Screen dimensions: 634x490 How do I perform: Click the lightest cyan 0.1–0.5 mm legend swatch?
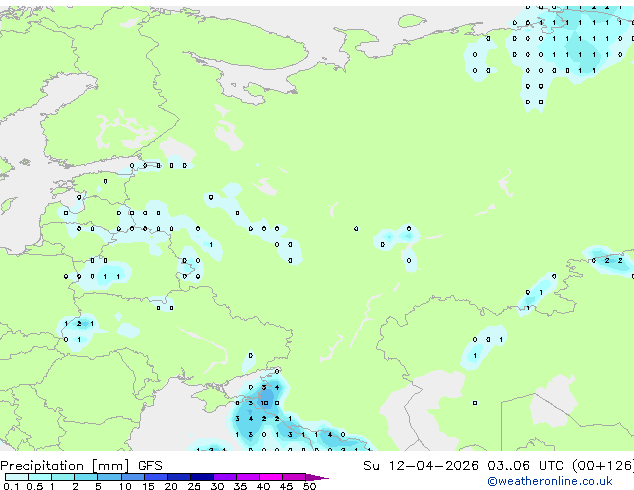click(x=17, y=477)
